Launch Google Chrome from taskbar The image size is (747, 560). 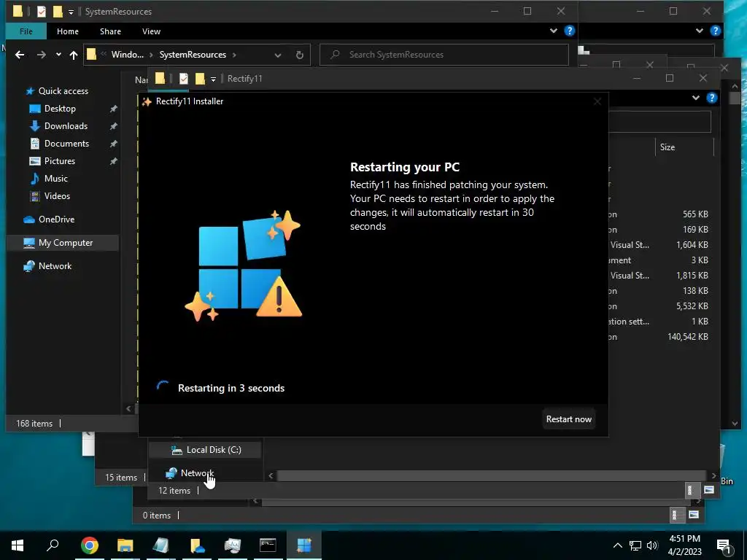[x=89, y=545]
